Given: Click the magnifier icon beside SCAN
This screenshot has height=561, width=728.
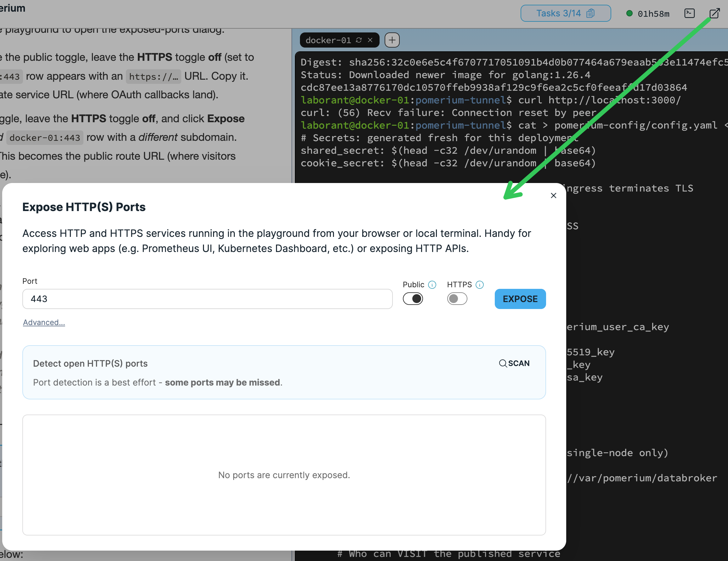Looking at the screenshot, I should 503,363.
